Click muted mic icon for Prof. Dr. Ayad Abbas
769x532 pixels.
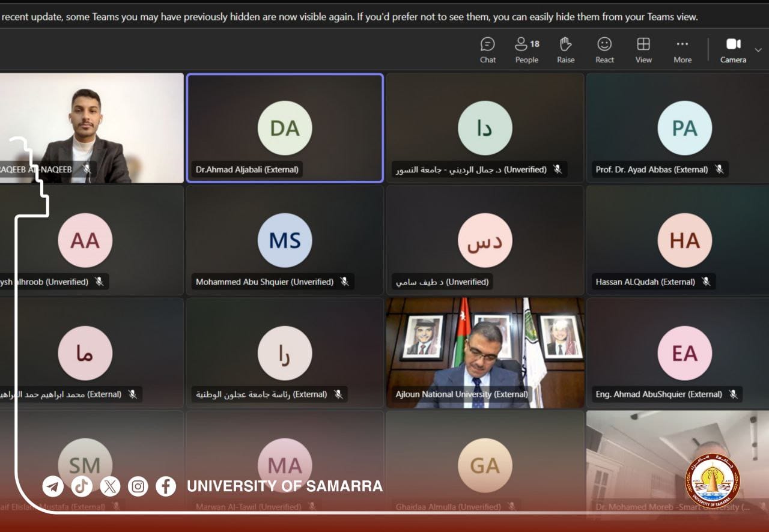719,169
